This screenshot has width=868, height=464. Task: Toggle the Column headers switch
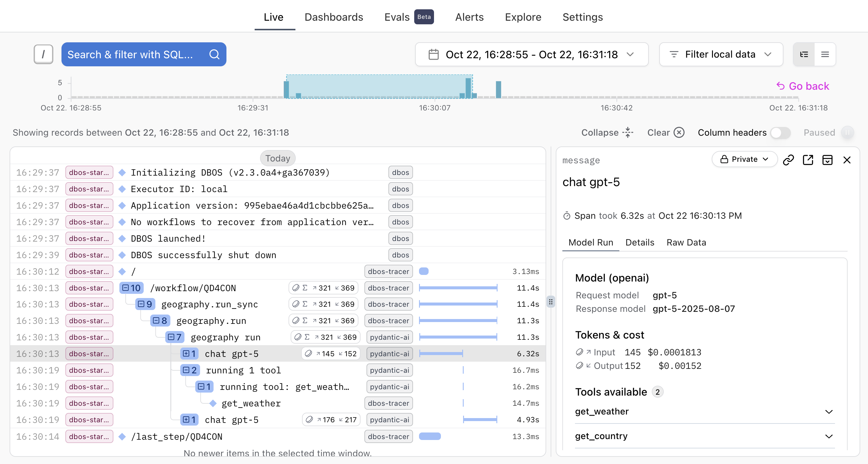pyautogui.click(x=780, y=133)
